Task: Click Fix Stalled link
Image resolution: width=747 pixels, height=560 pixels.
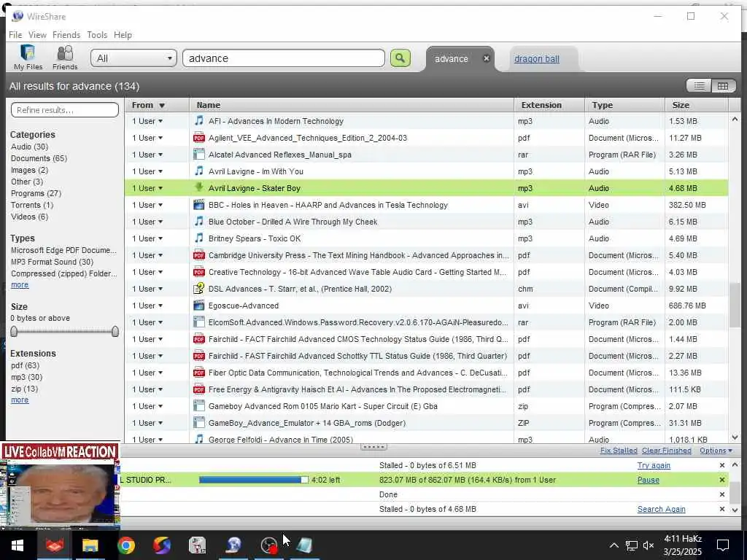Action: click(x=619, y=451)
